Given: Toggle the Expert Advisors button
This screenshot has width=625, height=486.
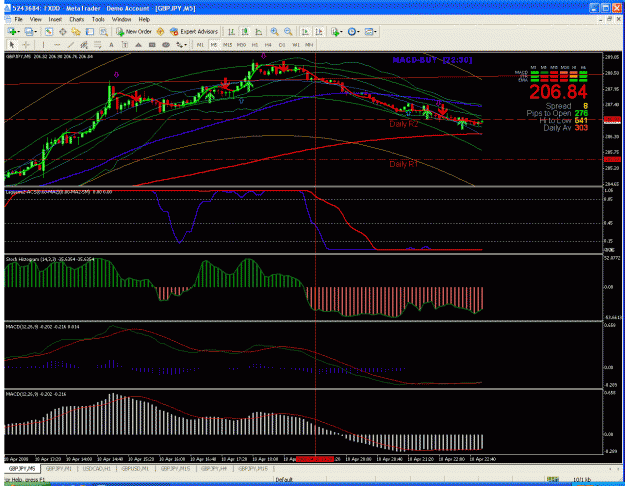Looking at the screenshot, I should (194, 31).
